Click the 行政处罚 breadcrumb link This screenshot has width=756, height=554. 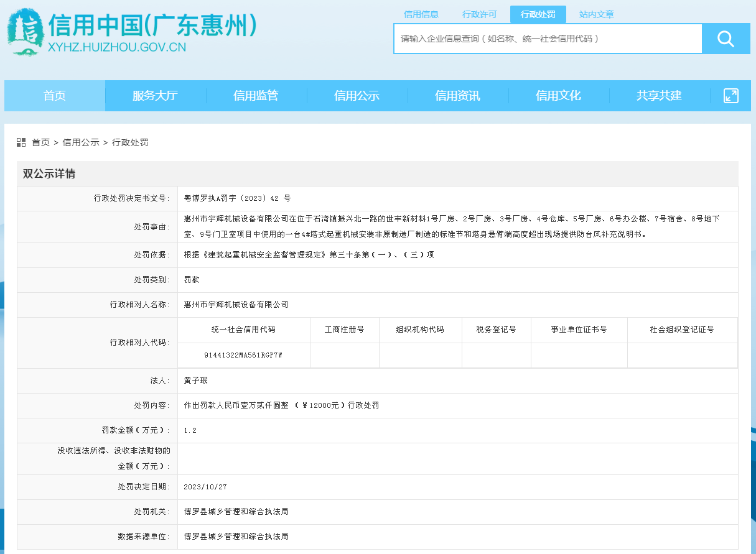click(x=130, y=142)
